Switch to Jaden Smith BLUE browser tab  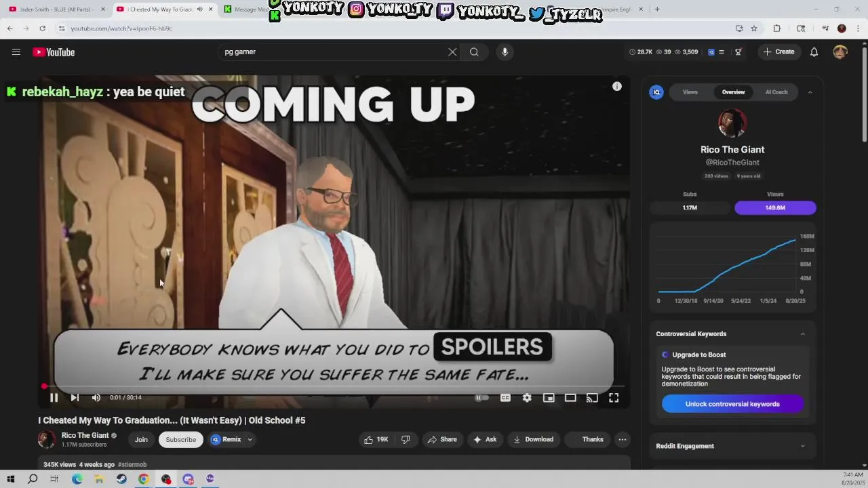[56, 9]
